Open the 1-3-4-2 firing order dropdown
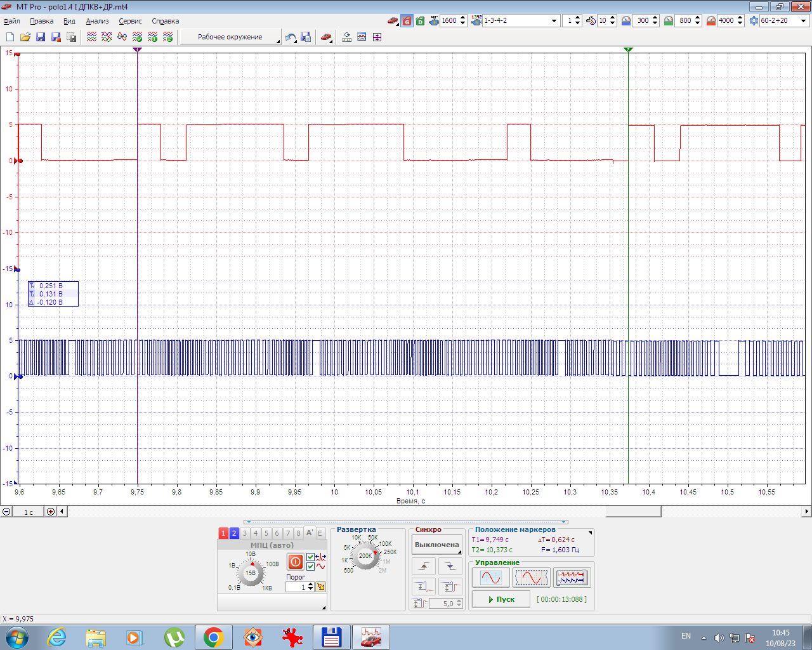 coord(554,21)
